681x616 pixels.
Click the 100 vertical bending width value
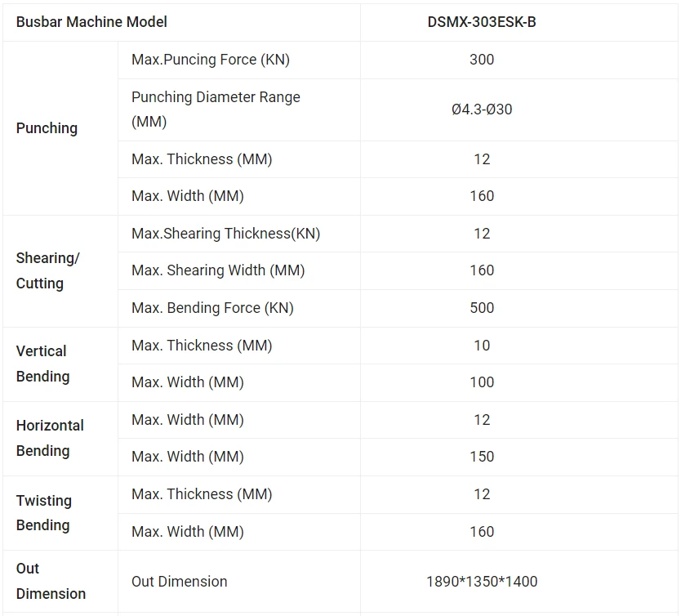(482, 382)
